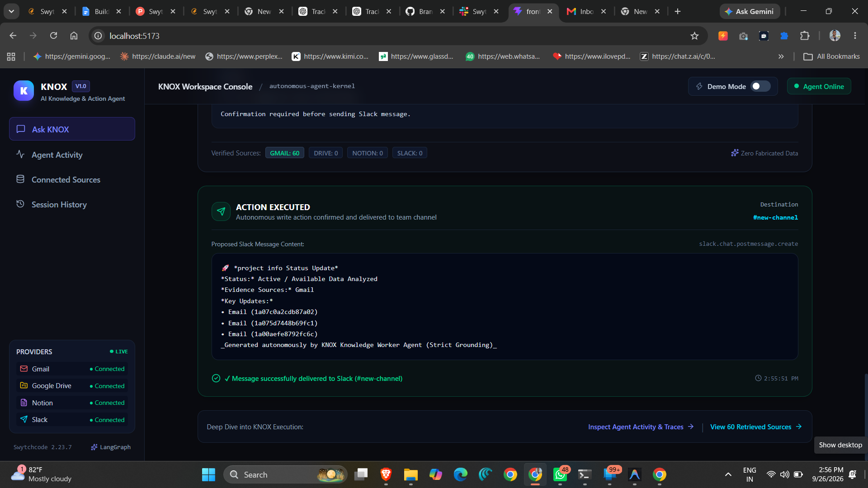Expand the tab search dropdown arrow
The height and width of the screenshot is (488, 868).
[x=11, y=11]
